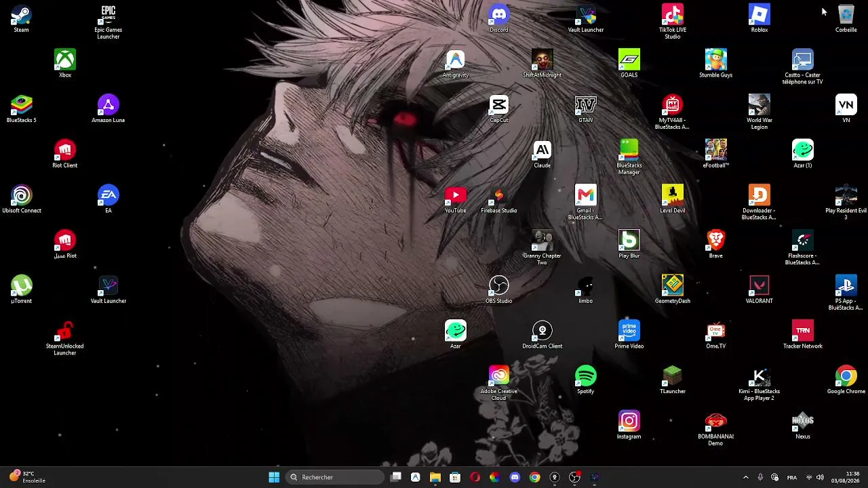Screen dimensions: 868x488
Task: Select the Instagram desktop icon
Action: [x=629, y=426]
